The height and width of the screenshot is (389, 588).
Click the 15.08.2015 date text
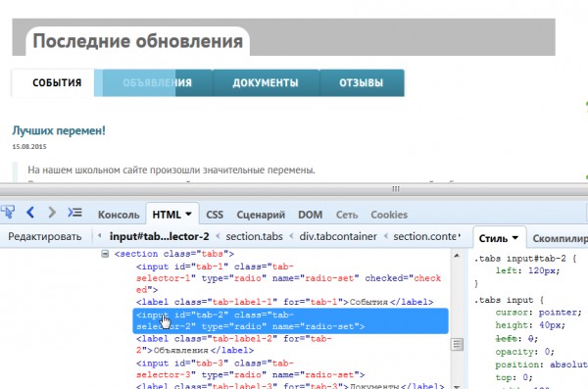point(29,147)
